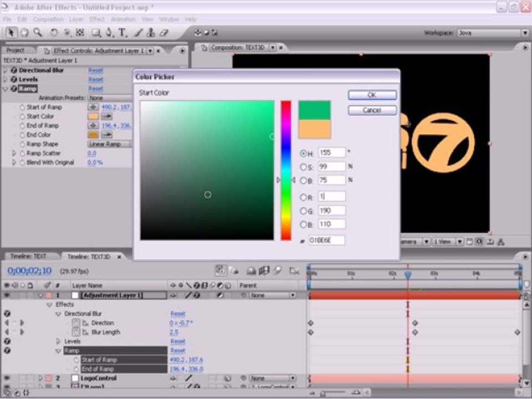Viewport: 532px width, 399px height.
Task: Select the brightness B radio button
Action: pos(303,181)
